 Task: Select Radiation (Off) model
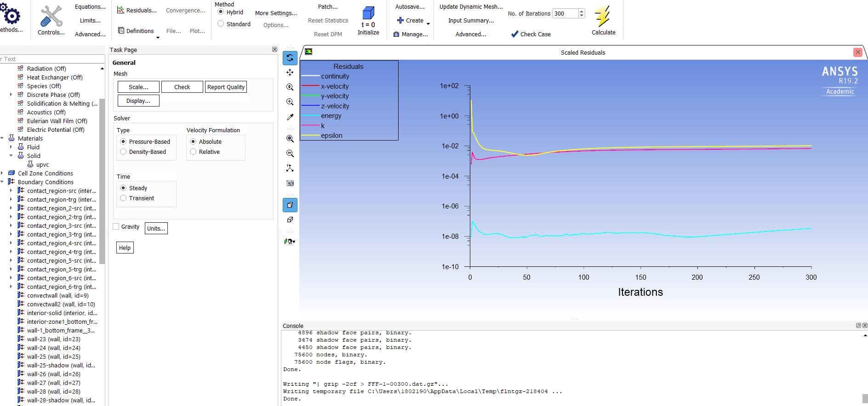click(x=46, y=68)
